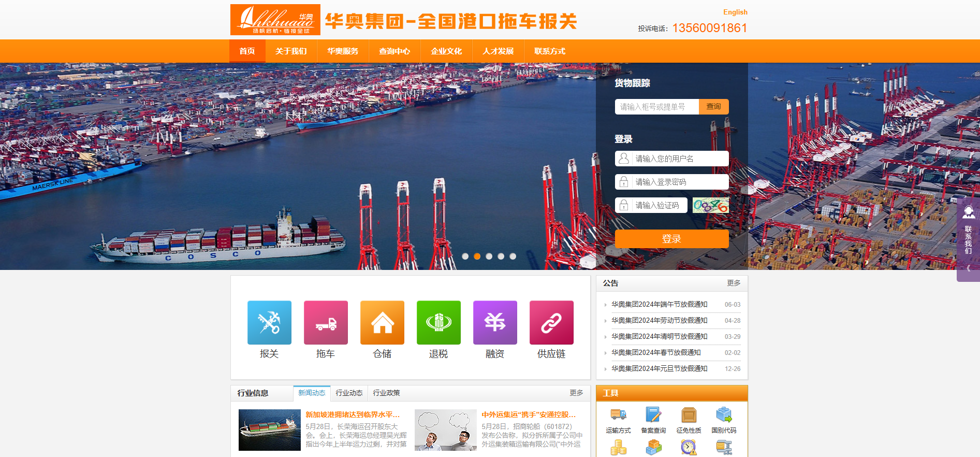Open the 供应链 supply chain service icon

551,322
